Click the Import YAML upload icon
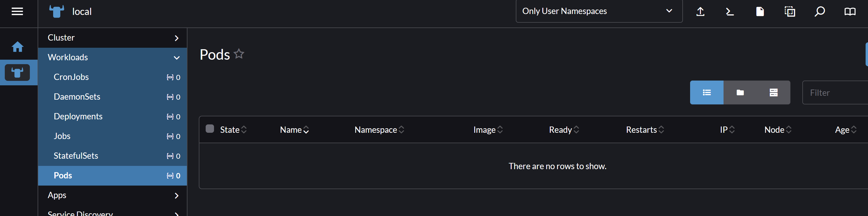This screenshot has height=216, width=868. click(x=700, y=11)
